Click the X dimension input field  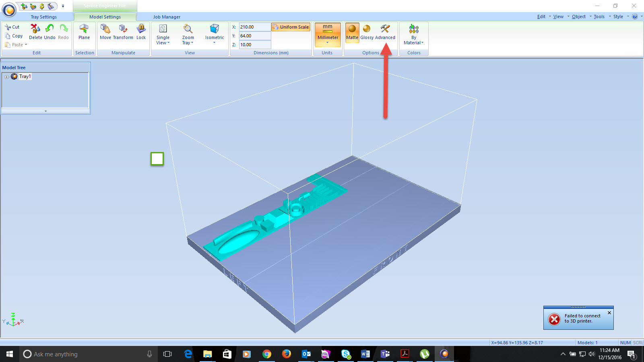[x=254, y=27]
